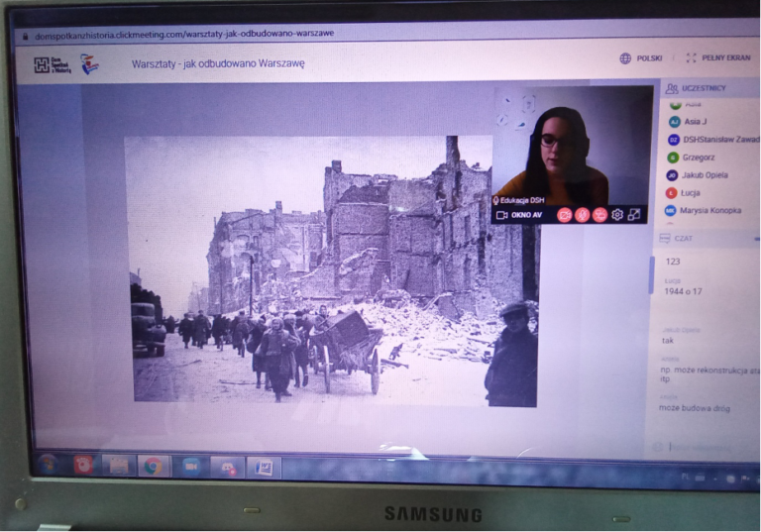Click the AV window pop-out icon

tap(634, 215)
